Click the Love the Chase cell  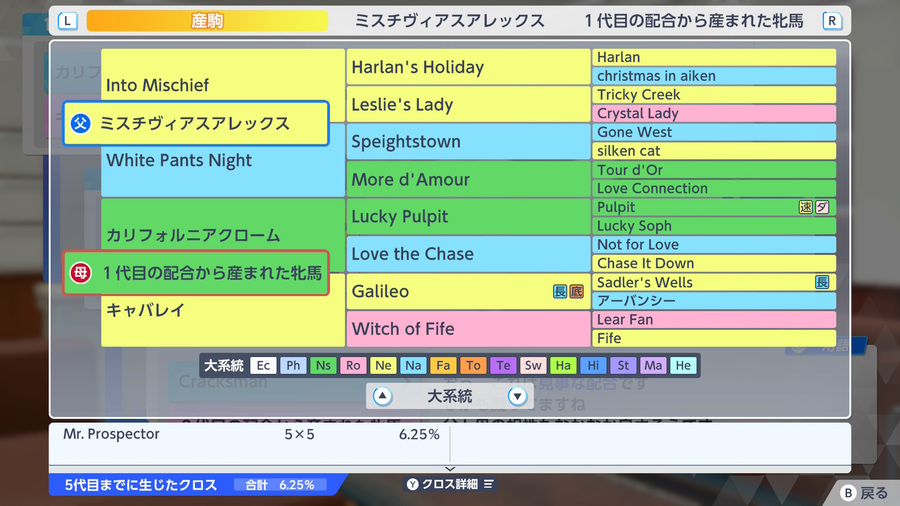(468, 254)
